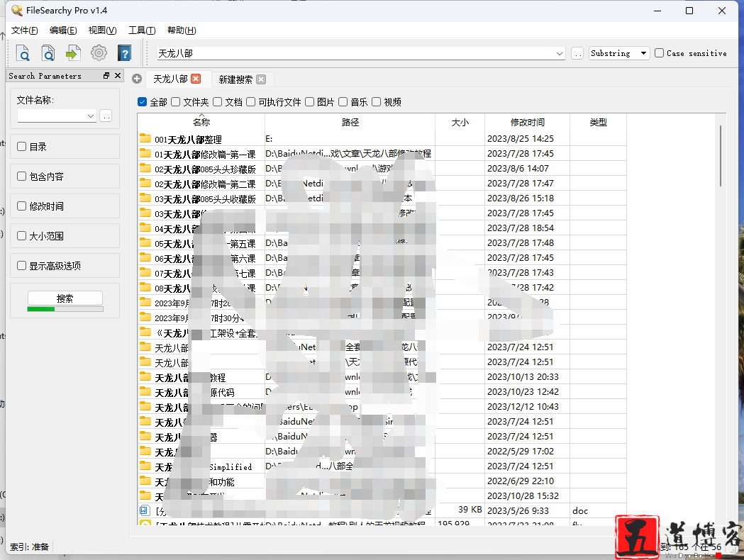
Task: Toggle the Case sensitive checkbox
Action: (x=659, y=52)
